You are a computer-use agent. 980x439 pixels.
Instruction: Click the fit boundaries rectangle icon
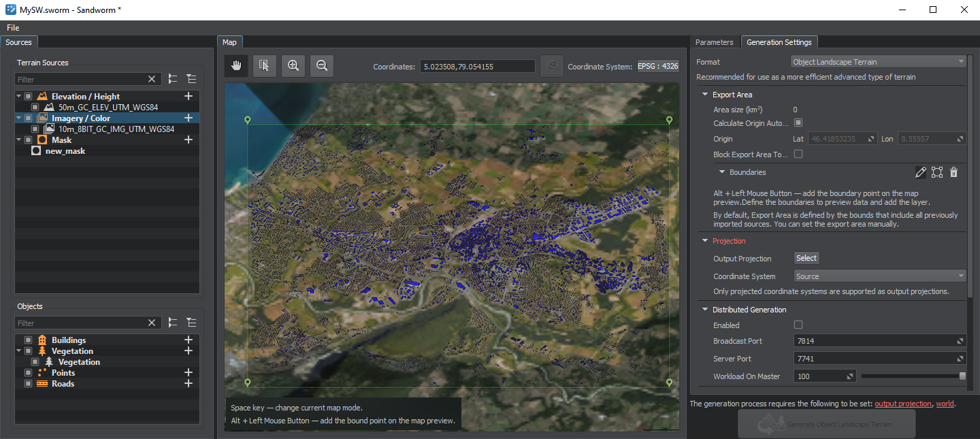tap(937, 172)
